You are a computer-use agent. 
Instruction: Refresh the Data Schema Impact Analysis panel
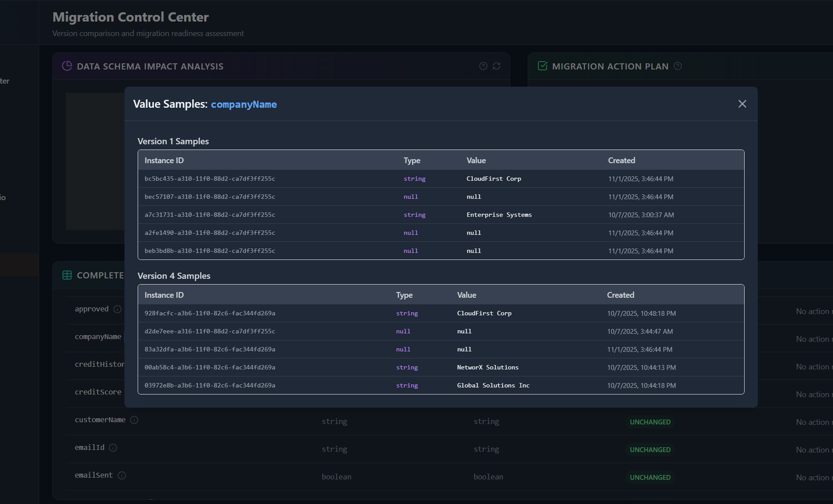497,66
